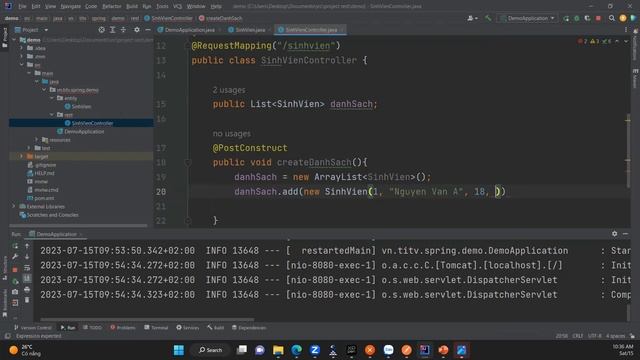Open Services tool window

[188, 327]
